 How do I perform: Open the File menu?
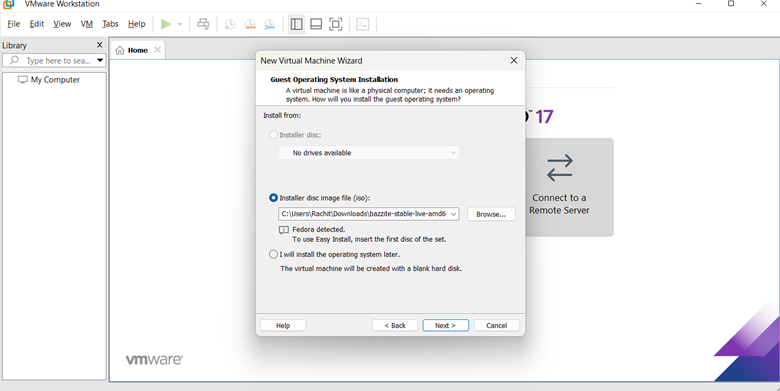(x=13, y=24)
